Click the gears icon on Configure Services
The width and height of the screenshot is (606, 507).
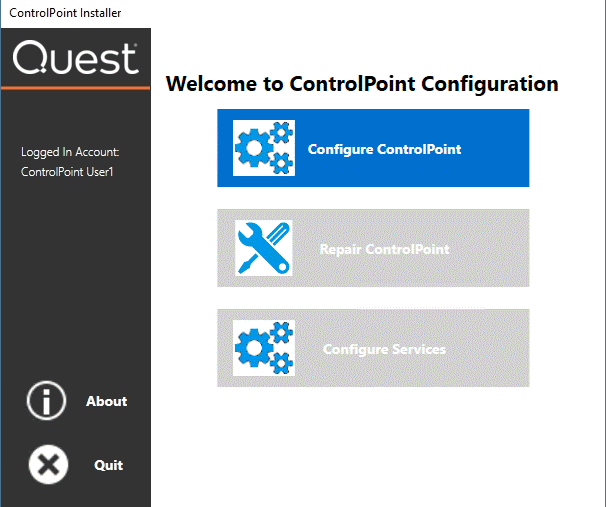[x=264, y=348]
